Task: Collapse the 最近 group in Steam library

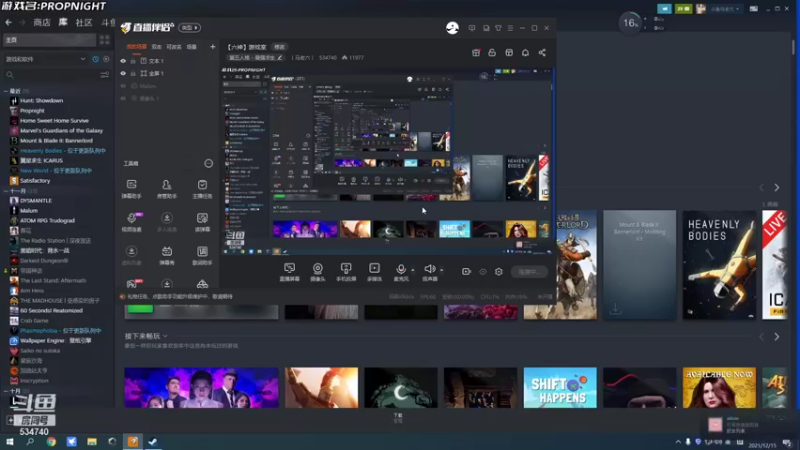Action: click(6, 91)
